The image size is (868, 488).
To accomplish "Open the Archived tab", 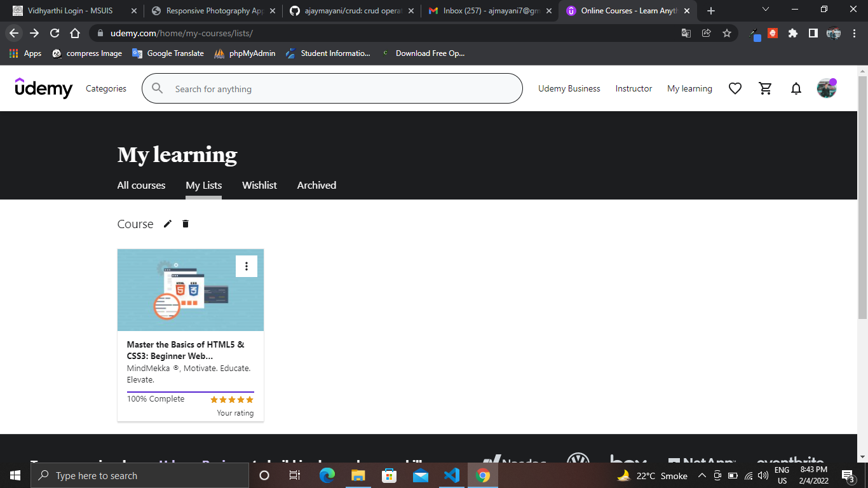I will (316, 186).
